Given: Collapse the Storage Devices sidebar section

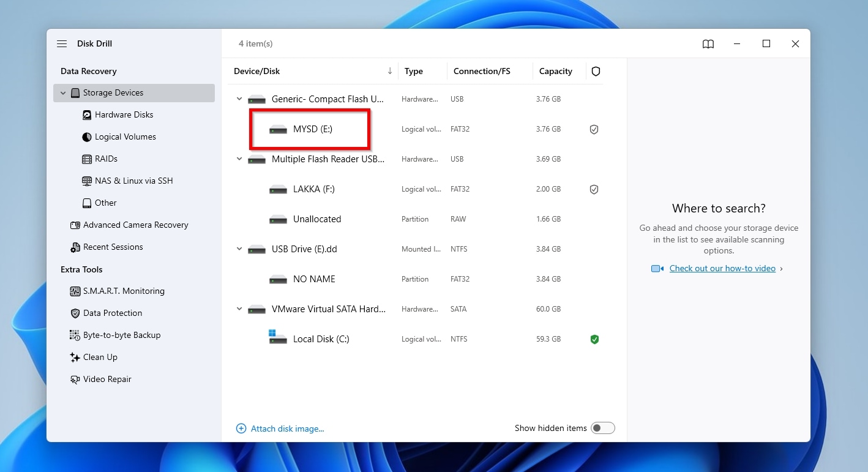Looking at the screenshot, I should pos(63,93).
